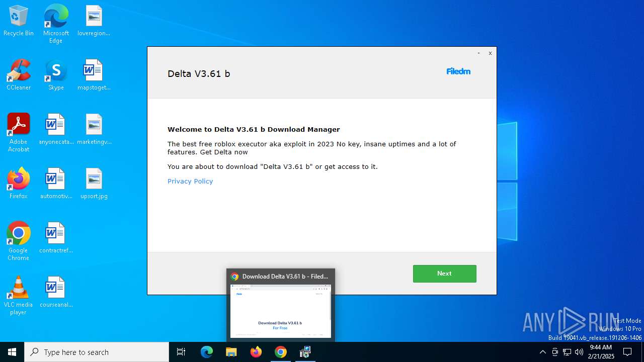The image size is (644, 362).
Task: Open the clock showing 9:44 AM
Action: [x=600, y=352]
